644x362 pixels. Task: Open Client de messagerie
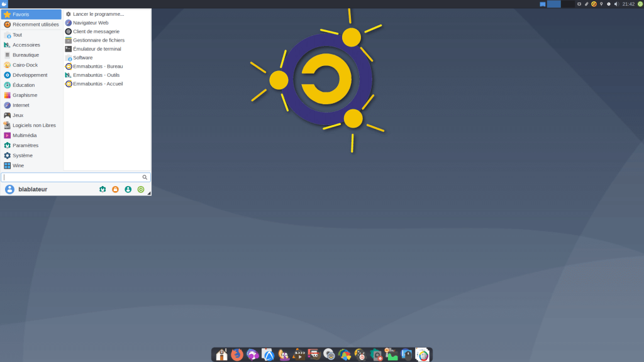(x=107, y=31)
